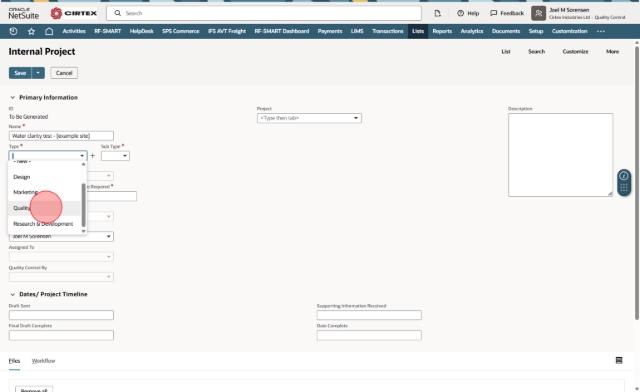Open the user role avatar icon
This screenshot has height=392, width=640.
pyautogui.click(x=538, y=13)
